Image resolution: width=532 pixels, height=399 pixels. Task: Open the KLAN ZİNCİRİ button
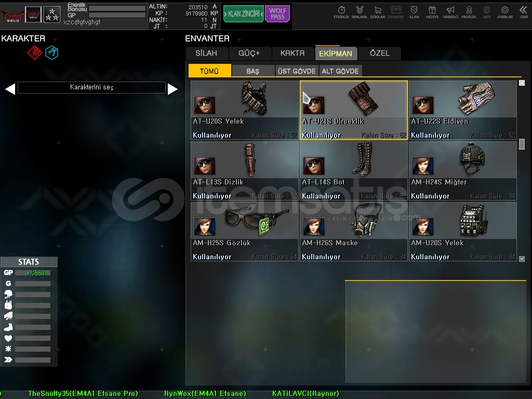pos(244,14)
